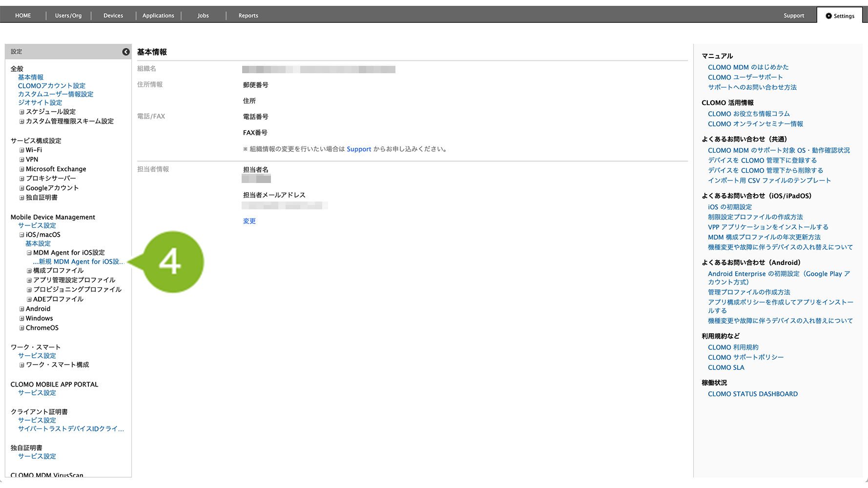Open the Devices menu

[x=113, y=16]
